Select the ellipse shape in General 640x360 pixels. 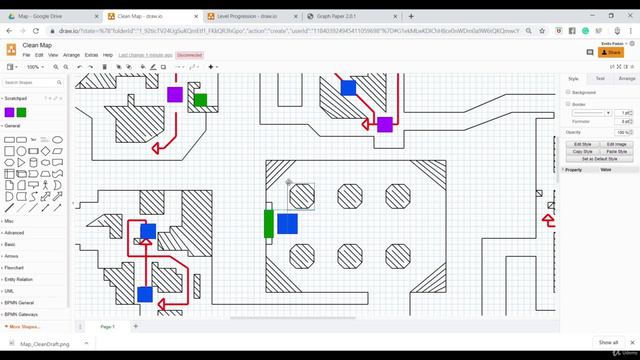click(58, 140)
